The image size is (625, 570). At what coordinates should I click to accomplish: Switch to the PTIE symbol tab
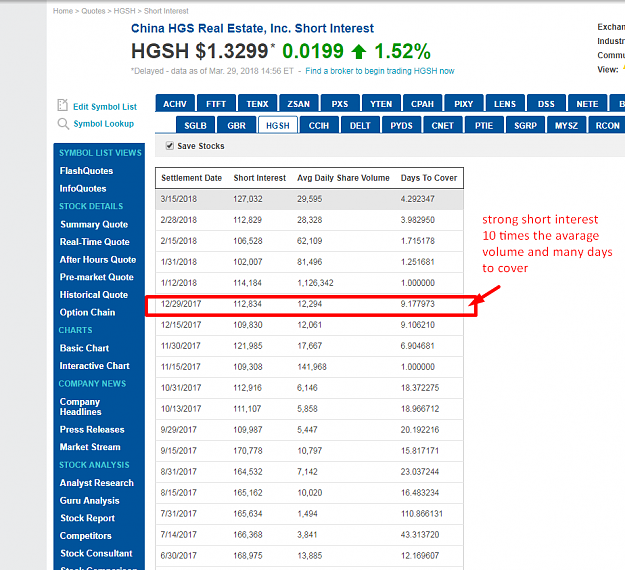(484, 125)
